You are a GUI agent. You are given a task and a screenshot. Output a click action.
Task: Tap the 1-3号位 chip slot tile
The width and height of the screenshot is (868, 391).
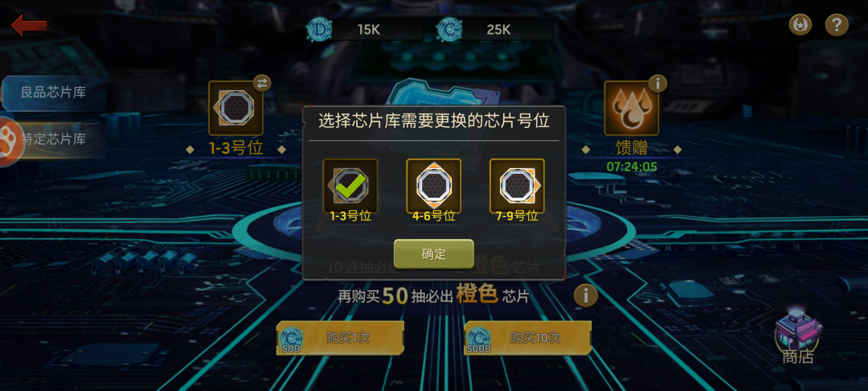coord(235,108)
